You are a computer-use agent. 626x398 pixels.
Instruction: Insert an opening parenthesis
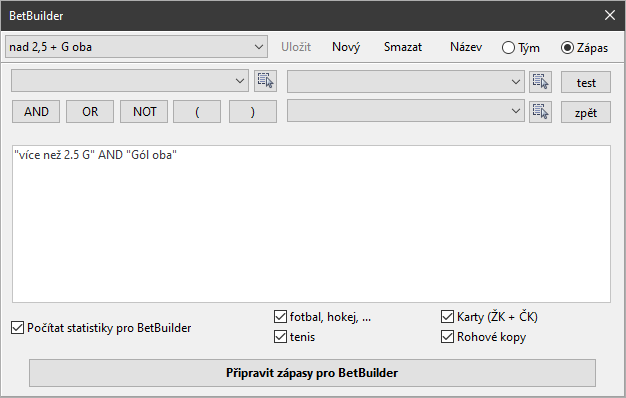pos(197,111)
